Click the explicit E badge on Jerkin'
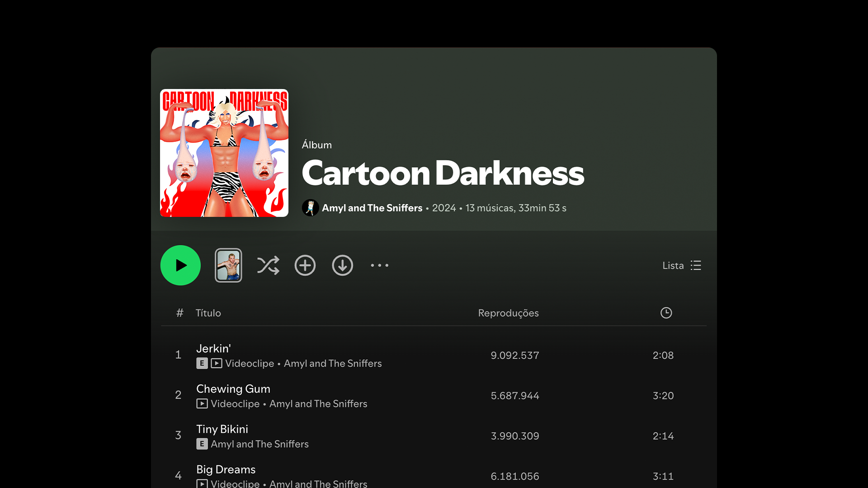Viewport: 868px width, 488px height. pyautogui.click(x=202, y=363)
